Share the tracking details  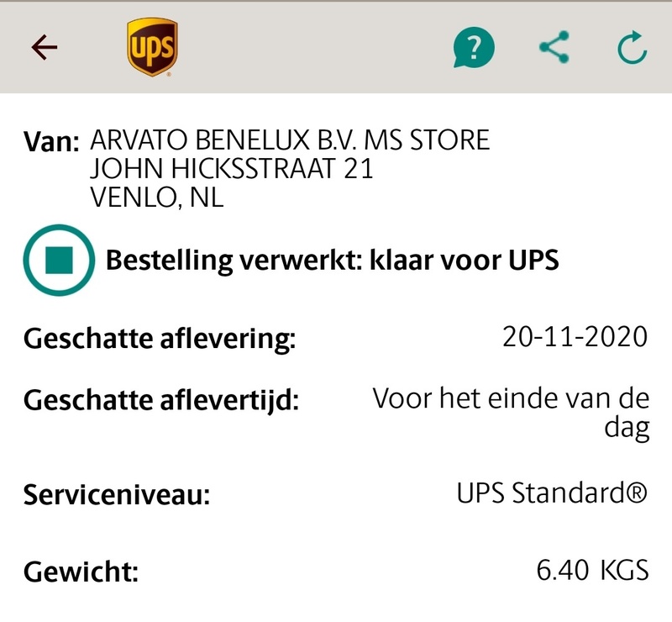coord(554,48)
